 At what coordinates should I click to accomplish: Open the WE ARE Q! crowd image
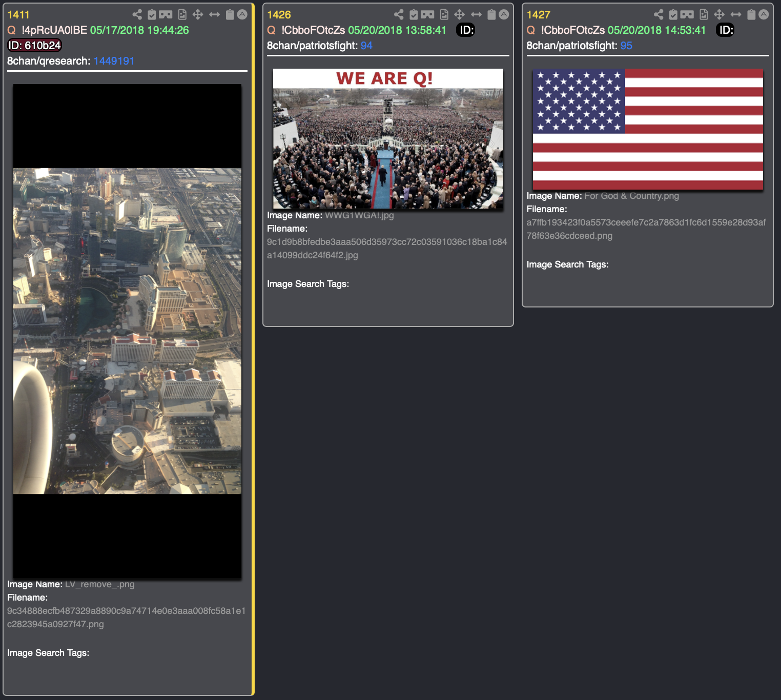[x=388, y=139]
